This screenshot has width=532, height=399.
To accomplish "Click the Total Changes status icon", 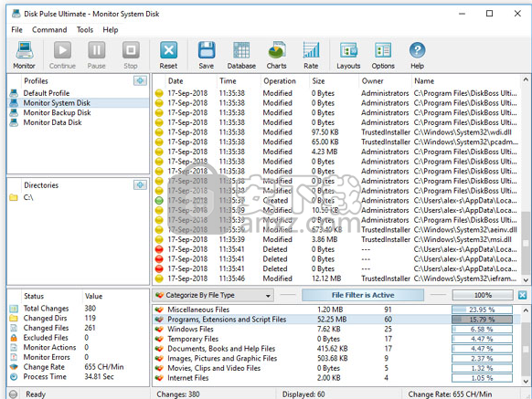I will click(14, 309).
